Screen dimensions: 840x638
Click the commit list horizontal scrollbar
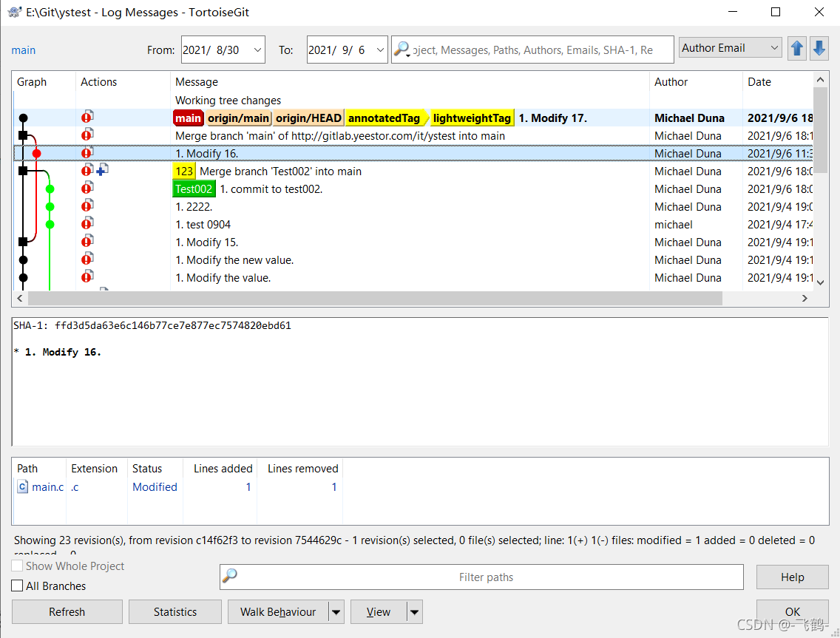click(375, 299)
